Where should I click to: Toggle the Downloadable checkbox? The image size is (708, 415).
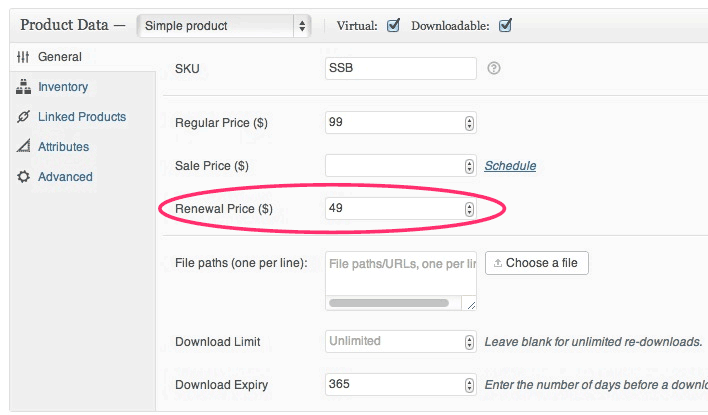pyautogui.click(x=505, y=25)
